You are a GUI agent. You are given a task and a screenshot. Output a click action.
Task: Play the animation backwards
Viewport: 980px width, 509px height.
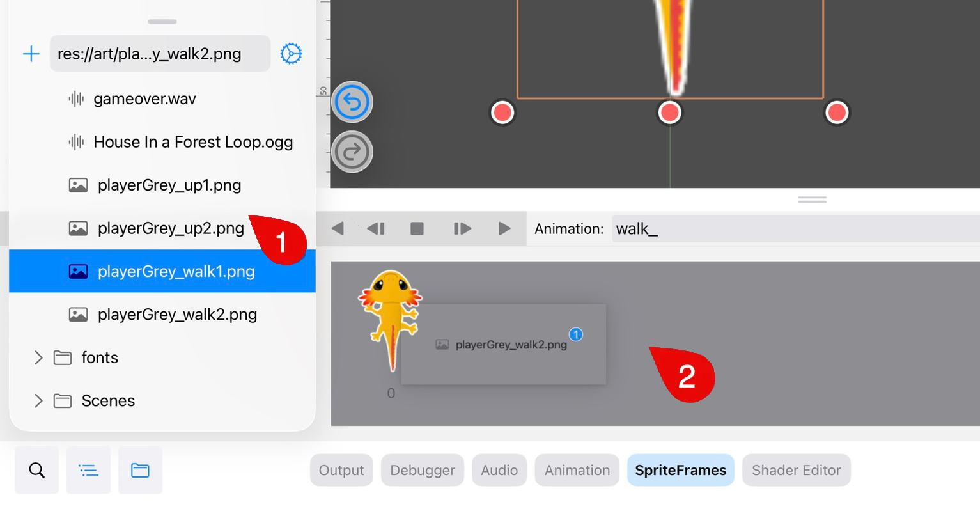coord(338,228)
